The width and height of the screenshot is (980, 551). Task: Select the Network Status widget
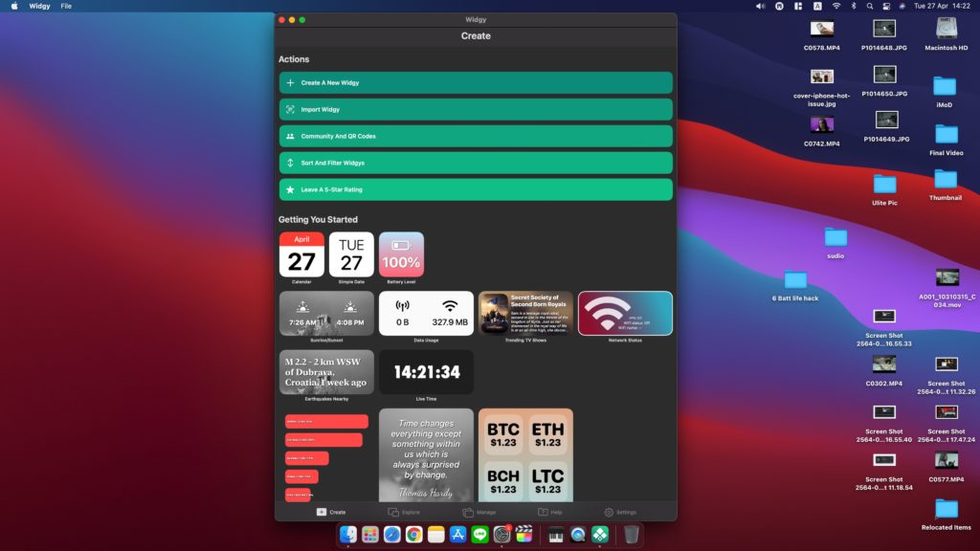tap(625, 314)
